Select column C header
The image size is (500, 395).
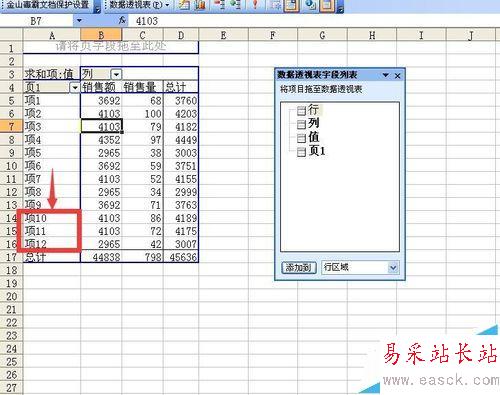coord(142,35)
